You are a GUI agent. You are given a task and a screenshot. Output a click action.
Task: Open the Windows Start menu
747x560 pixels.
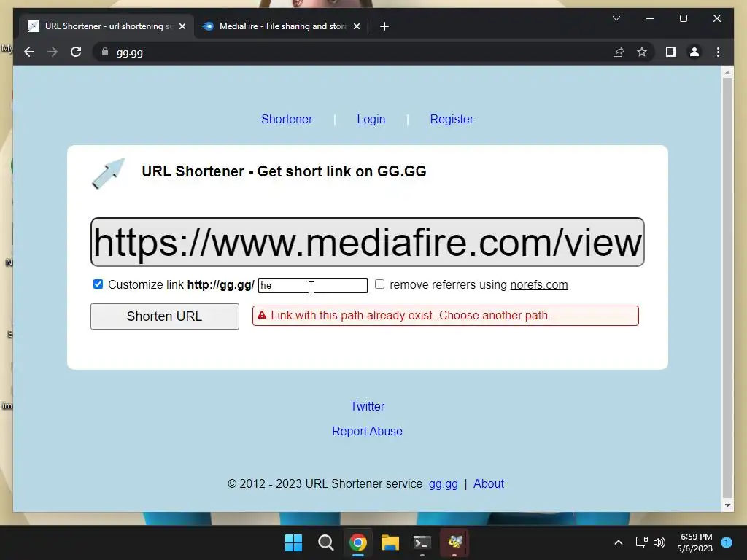[x=293, y=542]
